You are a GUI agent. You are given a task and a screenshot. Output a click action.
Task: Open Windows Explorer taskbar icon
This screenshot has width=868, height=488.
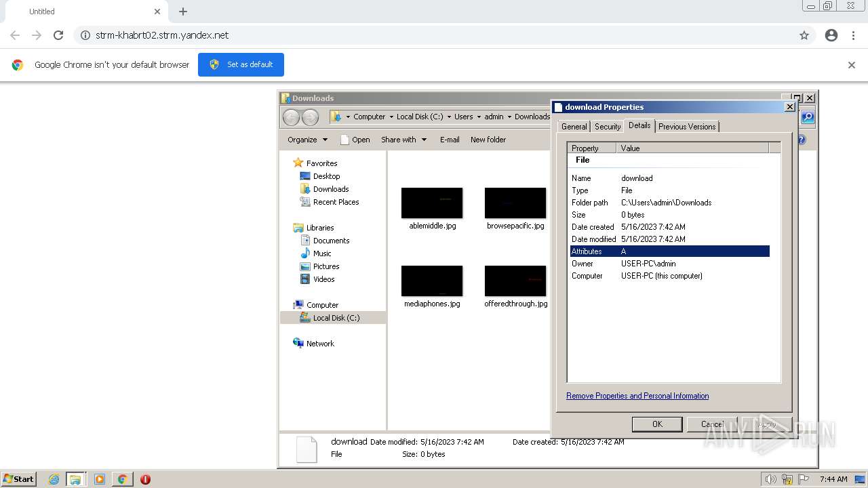pyautogui.click(x=75, y=479)
